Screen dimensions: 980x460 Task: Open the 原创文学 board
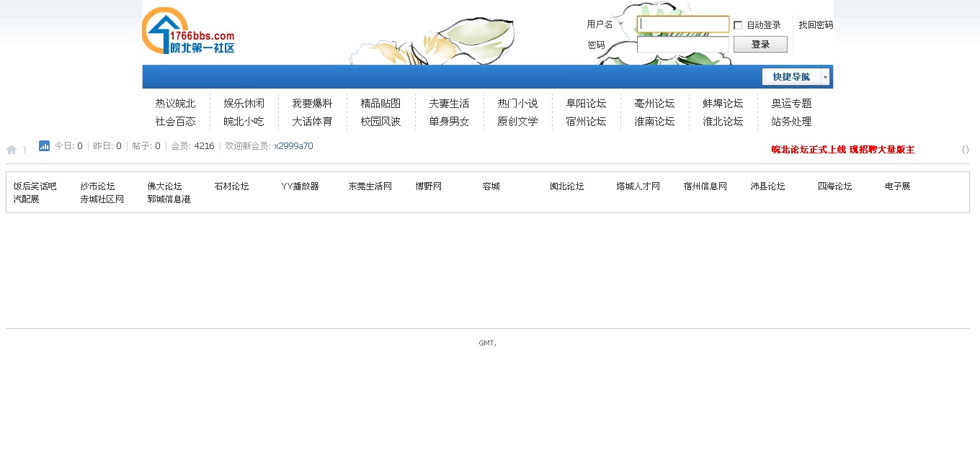coord(517,122)
